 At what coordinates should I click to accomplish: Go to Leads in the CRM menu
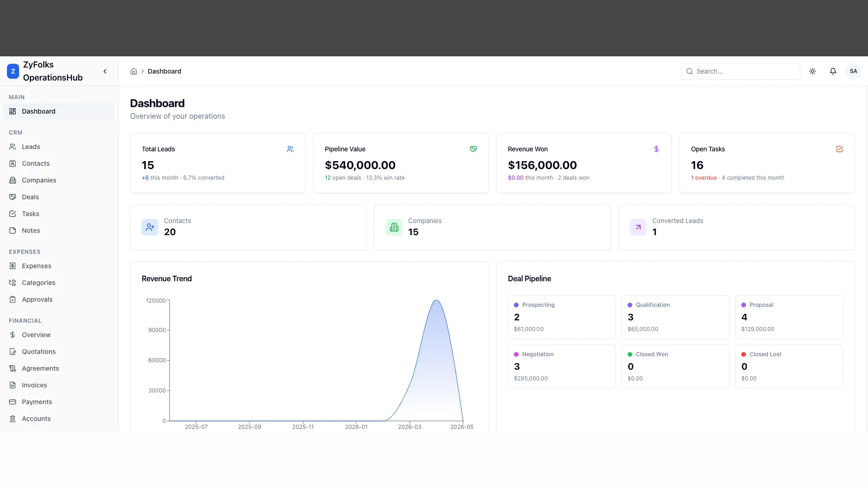click(x=59, y=147)
